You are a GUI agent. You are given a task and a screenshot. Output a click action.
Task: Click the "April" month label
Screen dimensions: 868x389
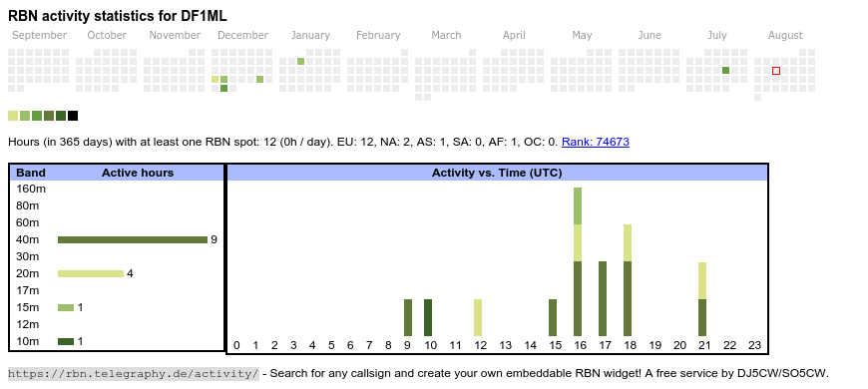(514, 36)
